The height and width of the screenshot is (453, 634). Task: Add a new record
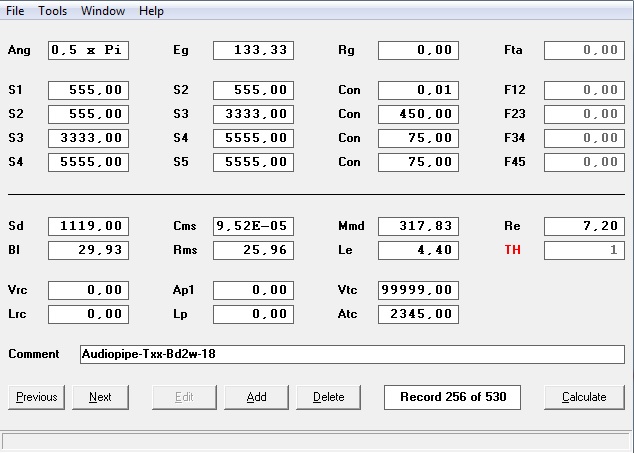click(256, 397)
